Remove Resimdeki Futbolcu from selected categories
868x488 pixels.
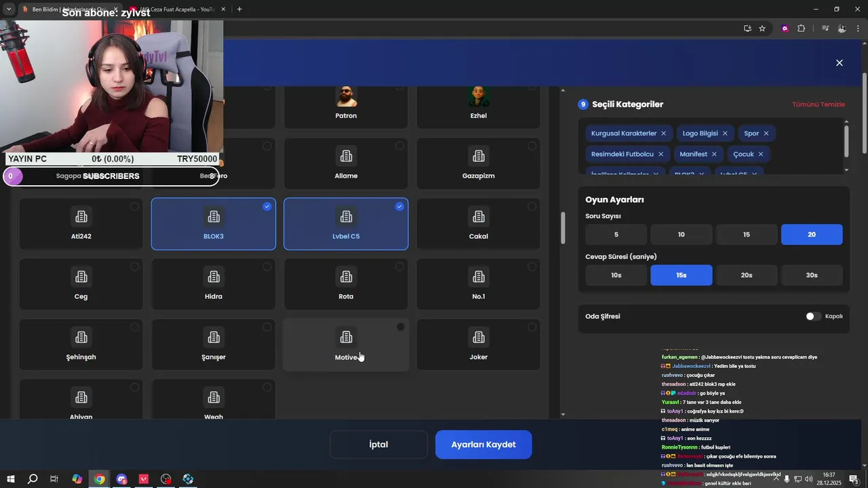point(660,154)
